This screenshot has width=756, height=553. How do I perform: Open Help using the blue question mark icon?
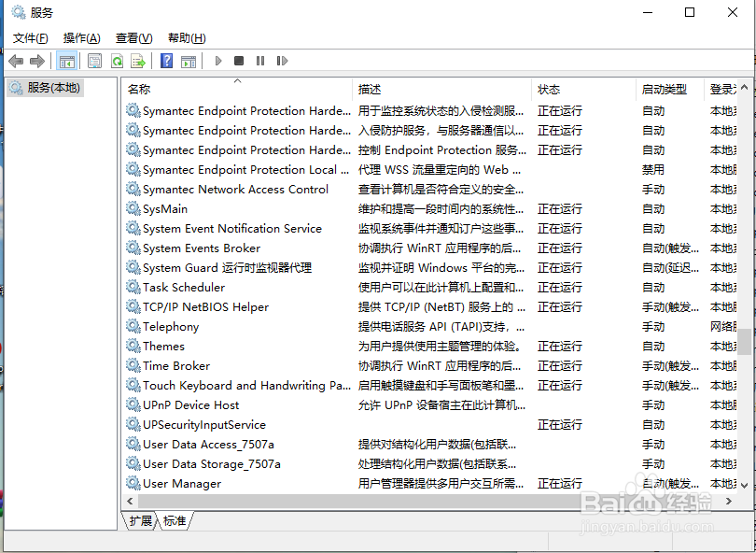coord(166,61)
